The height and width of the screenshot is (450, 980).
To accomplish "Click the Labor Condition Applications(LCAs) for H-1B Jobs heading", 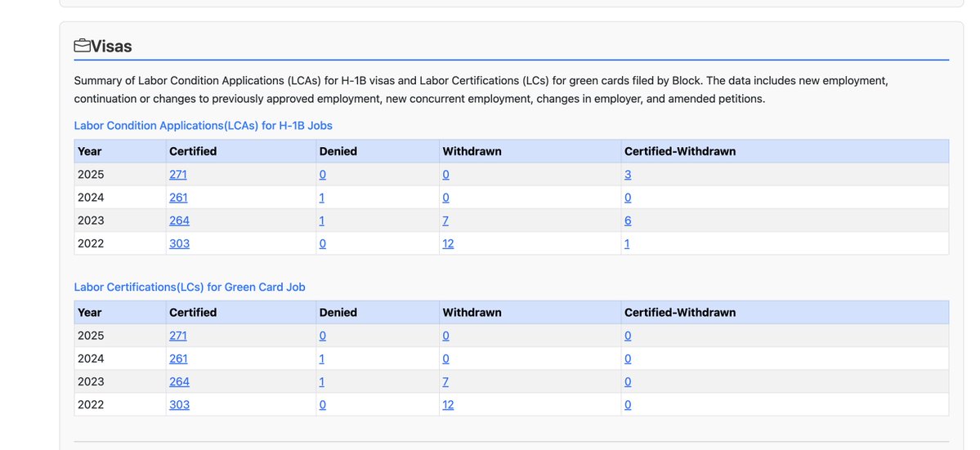I will (x=204, y=126).
